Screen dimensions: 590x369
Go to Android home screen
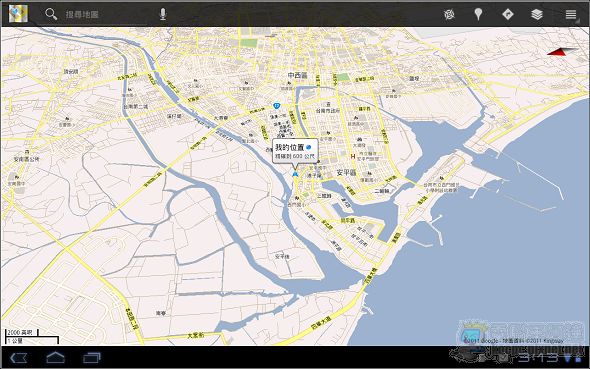[x=55, y=357]
